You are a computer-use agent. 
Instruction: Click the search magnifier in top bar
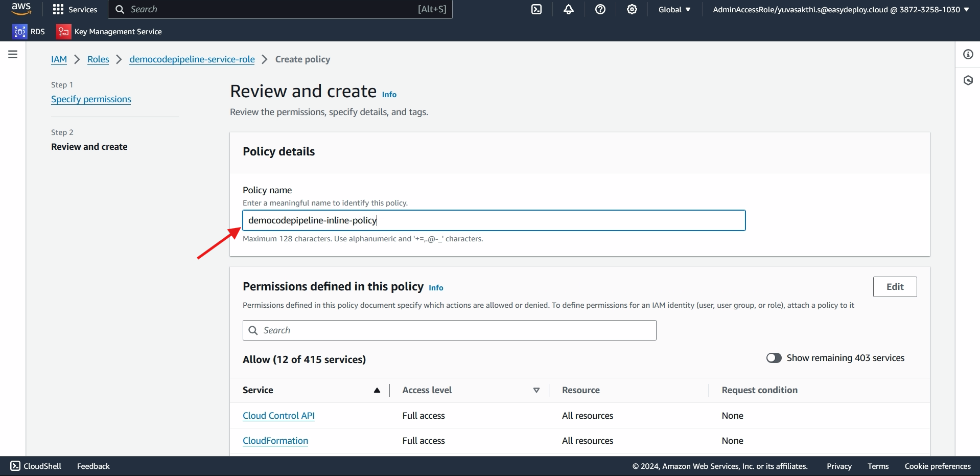coord(120,9)
